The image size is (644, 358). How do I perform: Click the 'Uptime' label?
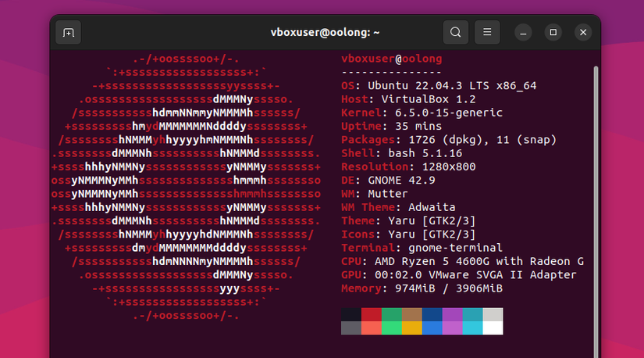click(361, 126)
